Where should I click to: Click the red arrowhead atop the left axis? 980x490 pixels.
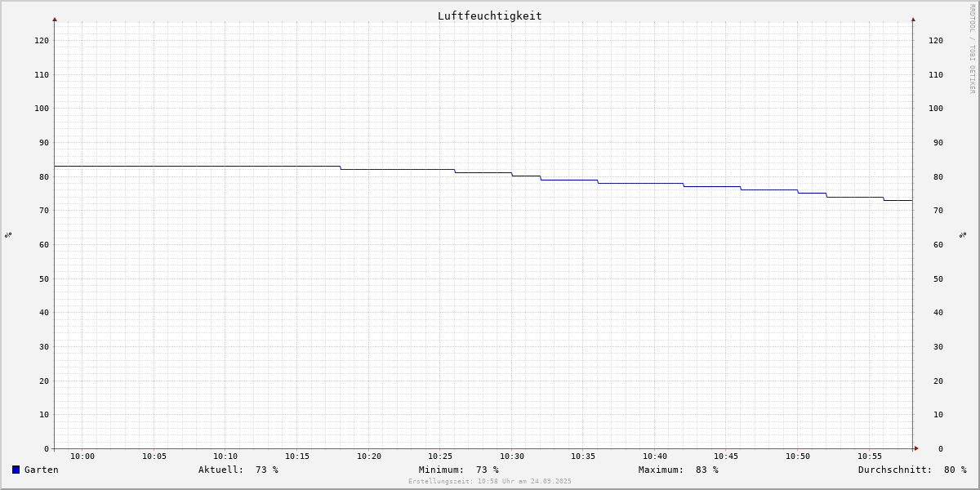(x=55, y=19)
